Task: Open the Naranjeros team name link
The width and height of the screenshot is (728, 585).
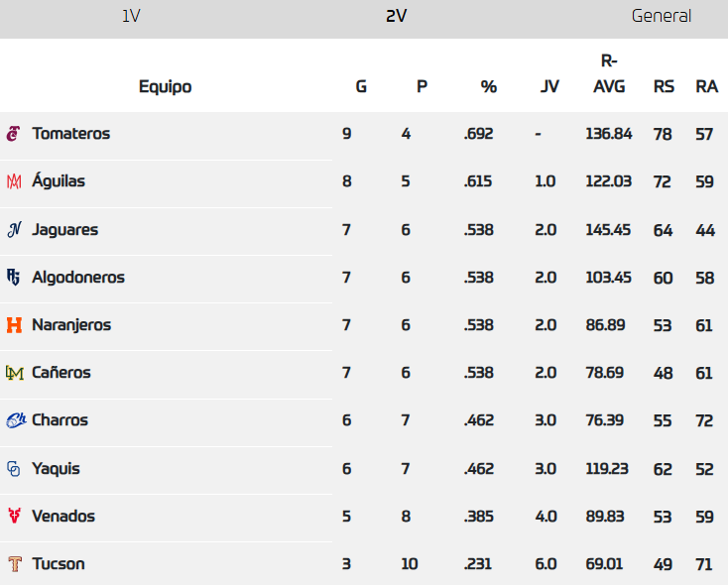Action: (71, 325)
